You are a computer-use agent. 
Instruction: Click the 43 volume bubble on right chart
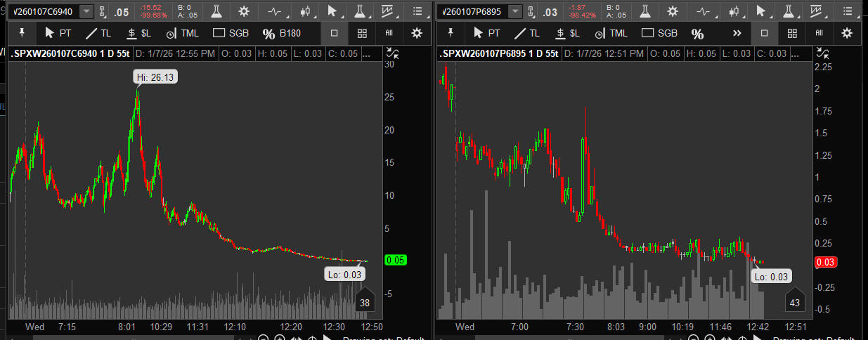pyautogui.click(x=794, y=303)
